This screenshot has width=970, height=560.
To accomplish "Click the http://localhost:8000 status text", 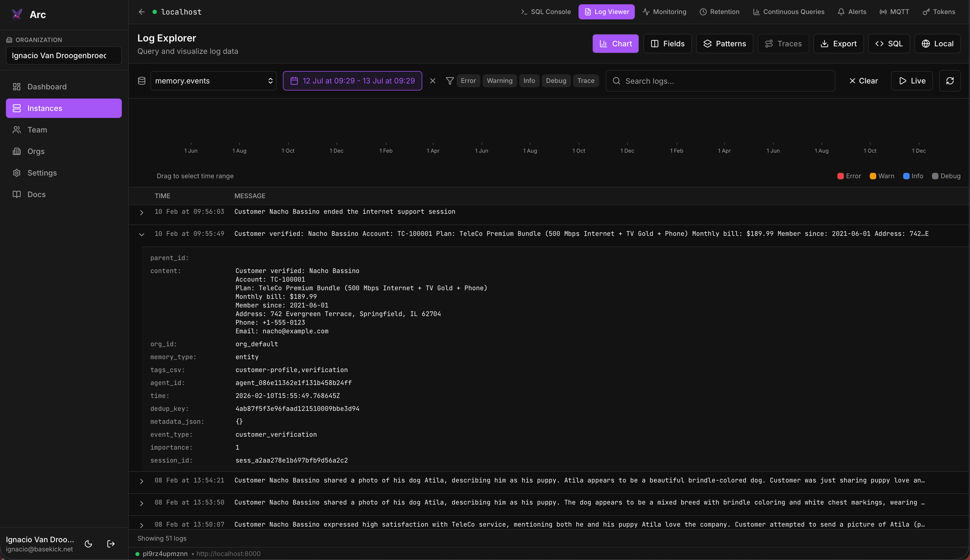I will click(228, 554).
